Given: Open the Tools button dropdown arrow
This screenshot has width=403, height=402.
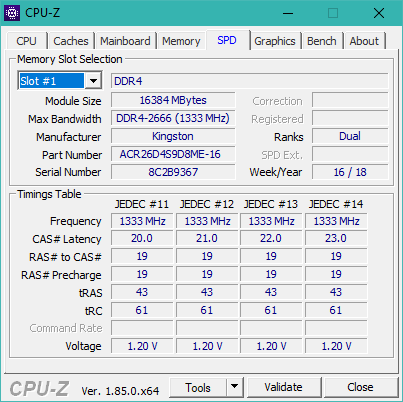Looking at the screenshot, I should [235, 387].
